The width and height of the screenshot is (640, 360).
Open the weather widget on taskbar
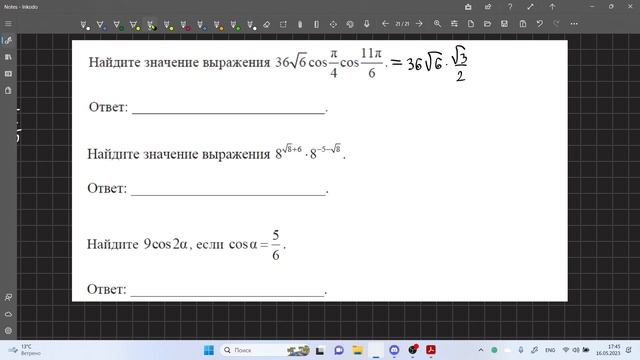(x=24, y=350)
